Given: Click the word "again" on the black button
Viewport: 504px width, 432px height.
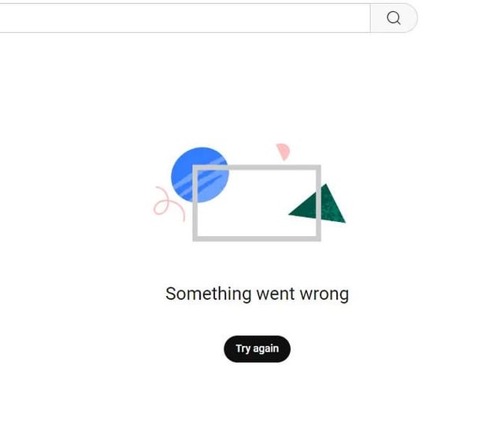Looking at the screenshot, I should (x=266, y=349).
